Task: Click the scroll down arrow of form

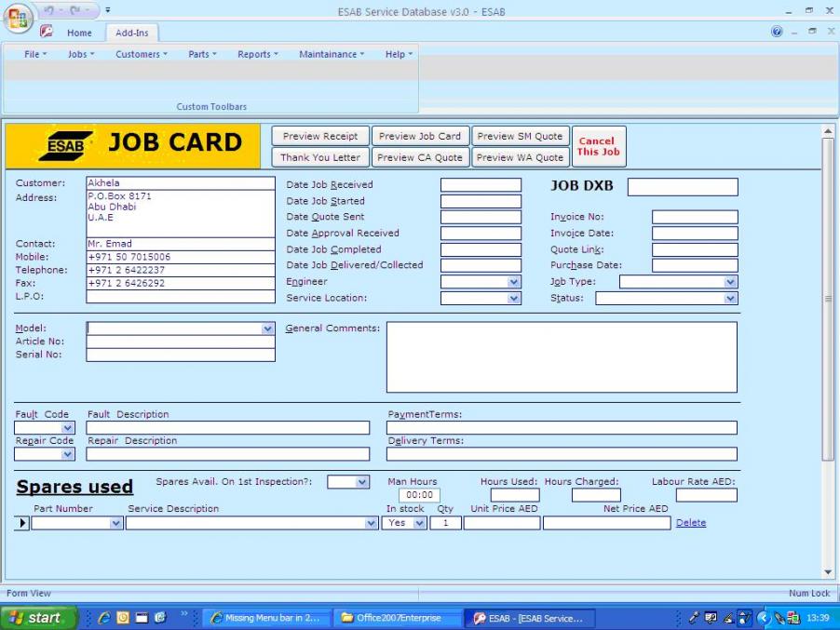Action: pos(828,572)
